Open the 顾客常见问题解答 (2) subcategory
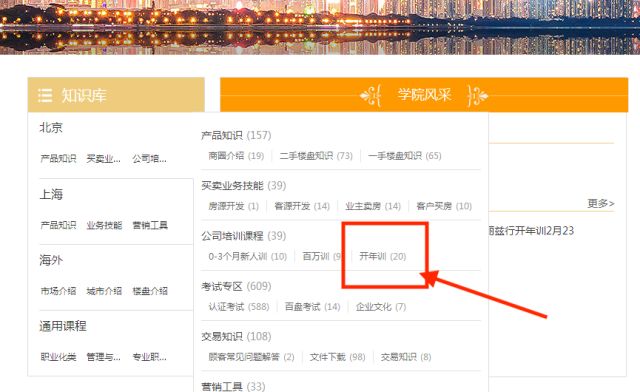 [x=251, y=357]
